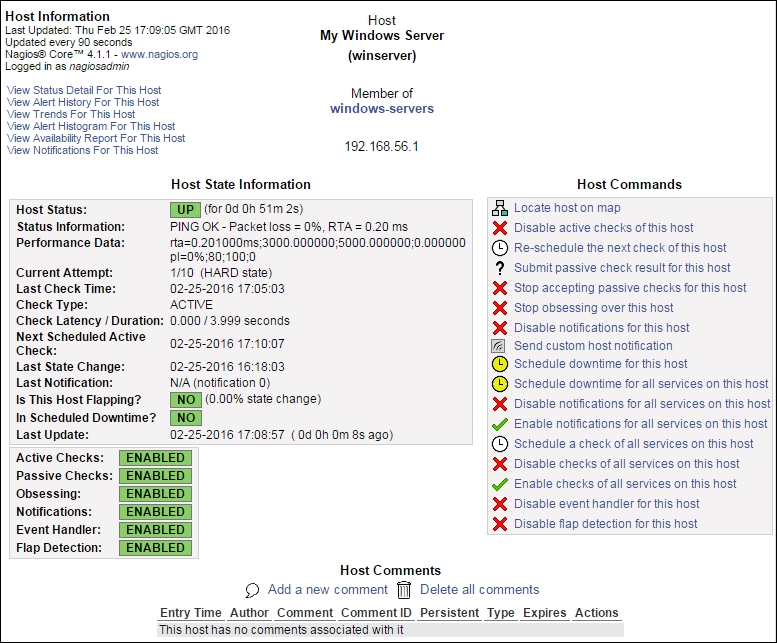Click Schedule downtime for this host link

pos(601,364)
